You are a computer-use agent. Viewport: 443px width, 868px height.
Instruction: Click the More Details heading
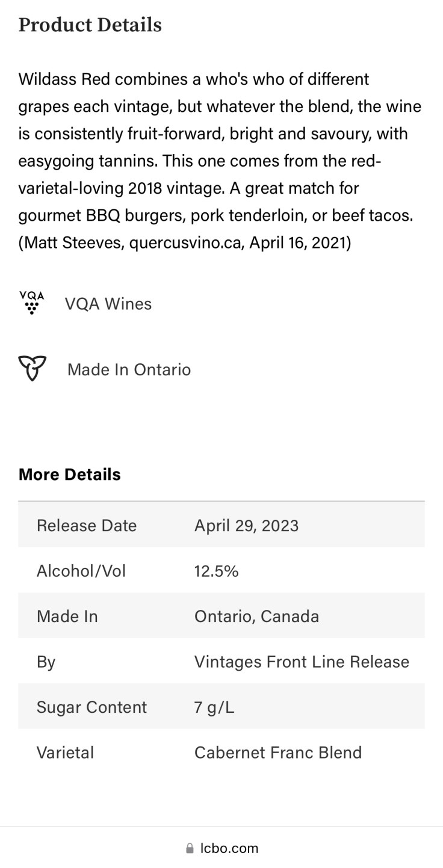(70, 474)
